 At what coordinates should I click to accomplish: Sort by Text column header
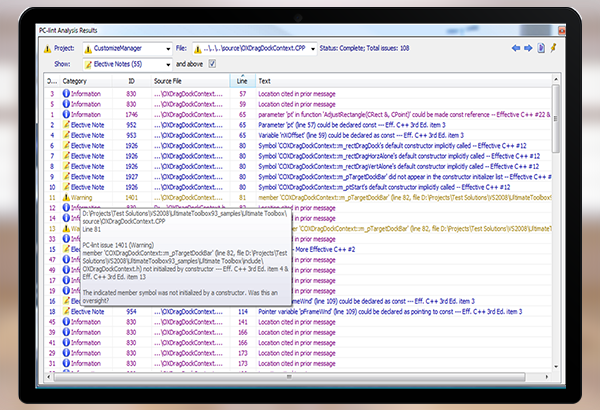pyautogui.click(x=404, y=81)
